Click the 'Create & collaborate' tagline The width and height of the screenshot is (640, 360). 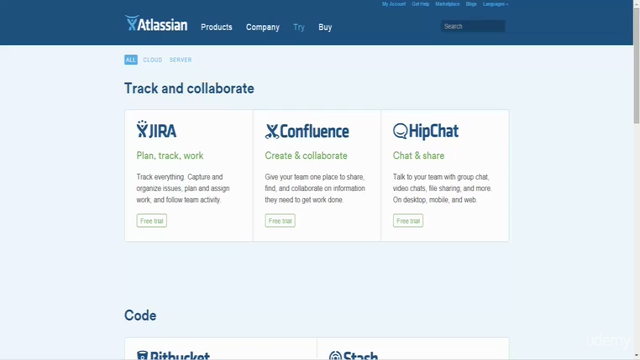306,156
